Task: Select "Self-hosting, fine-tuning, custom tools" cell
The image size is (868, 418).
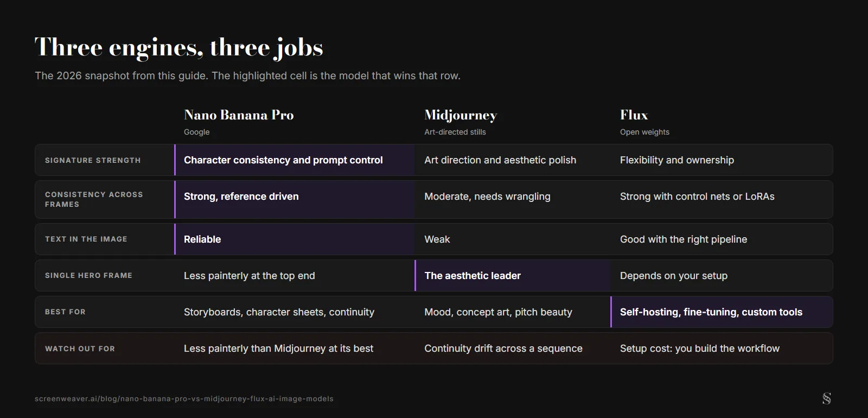Action: click(x=722, y=312)
